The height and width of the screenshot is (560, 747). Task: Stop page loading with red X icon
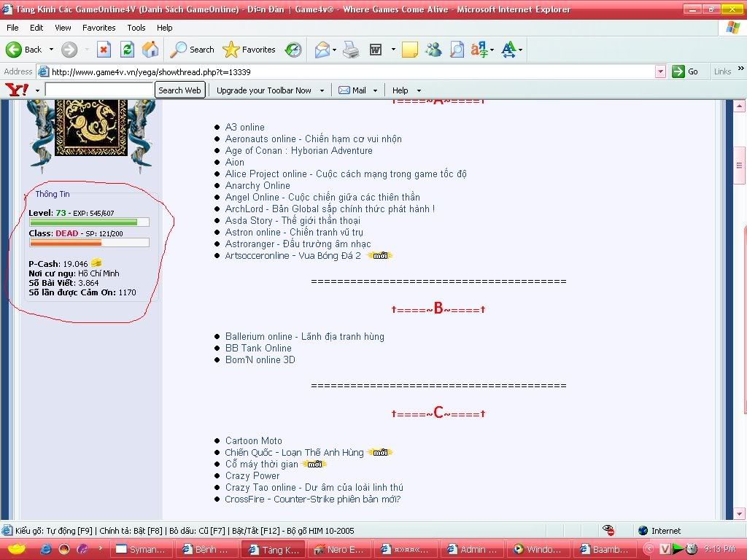point(104,50)
